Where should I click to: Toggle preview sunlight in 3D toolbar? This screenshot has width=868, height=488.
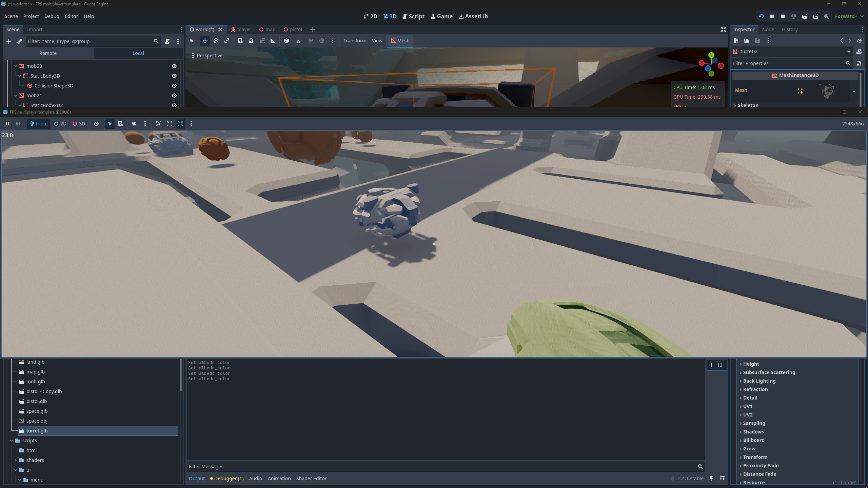[311, 41]
